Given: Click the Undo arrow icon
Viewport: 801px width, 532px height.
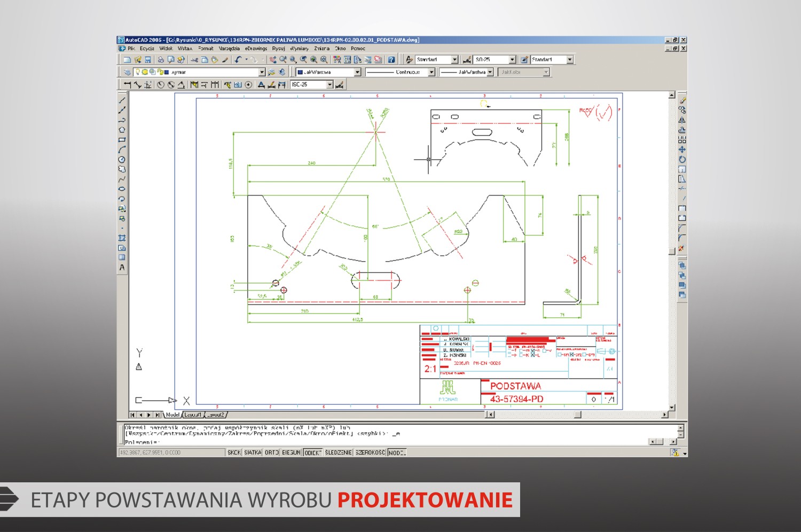Looking at the screenshot, I should (238, 60).
